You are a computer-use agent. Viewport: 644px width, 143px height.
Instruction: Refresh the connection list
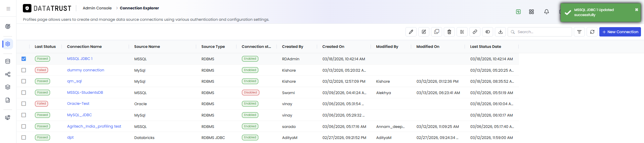(x=592, y=32)
